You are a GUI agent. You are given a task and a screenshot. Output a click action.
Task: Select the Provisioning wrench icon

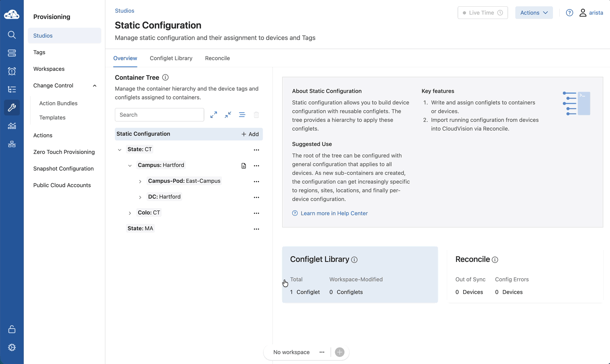(12, 108)
